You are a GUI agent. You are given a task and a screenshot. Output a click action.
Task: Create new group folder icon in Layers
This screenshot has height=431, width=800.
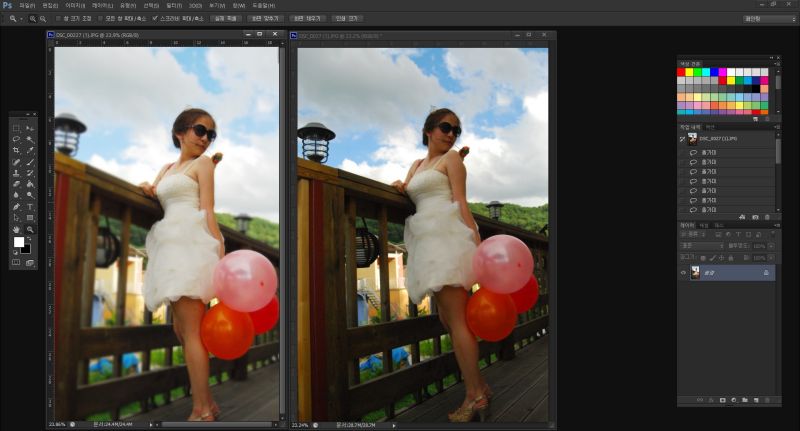click(745, 400)
